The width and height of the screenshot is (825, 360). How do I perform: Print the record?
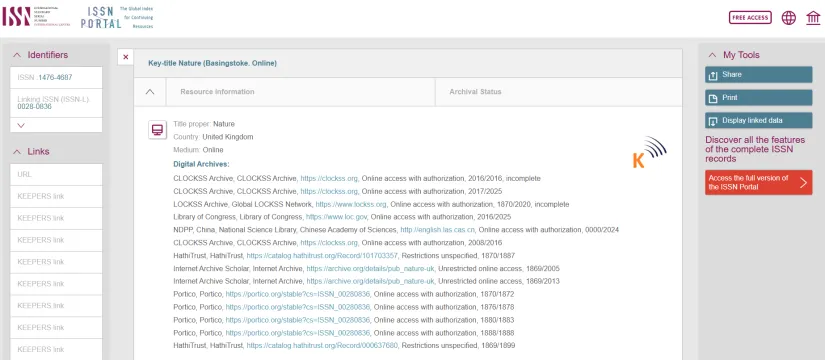(x=758, y=98)
